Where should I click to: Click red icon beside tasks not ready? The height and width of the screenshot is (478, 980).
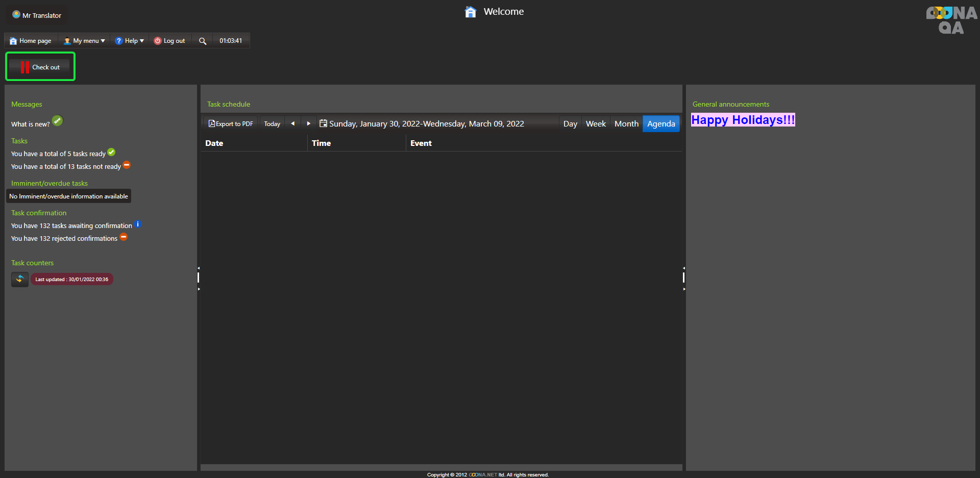pyautogui.click(x=127, y=165)
